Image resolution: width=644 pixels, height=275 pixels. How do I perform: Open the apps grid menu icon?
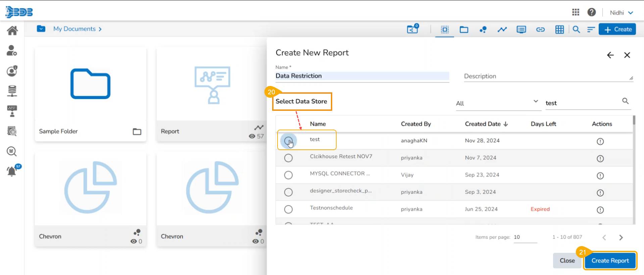(x=576, y=12)
